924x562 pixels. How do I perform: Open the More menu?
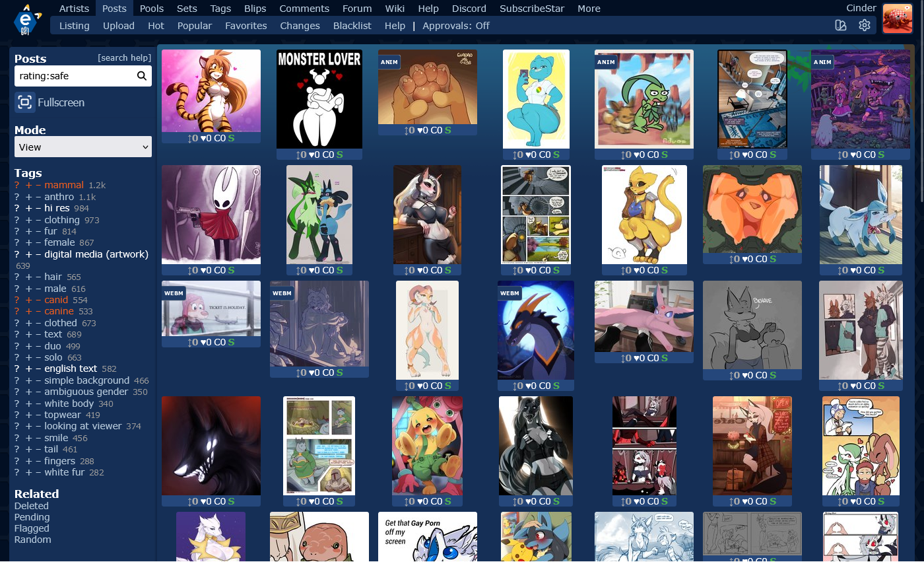tap(589, 9)
